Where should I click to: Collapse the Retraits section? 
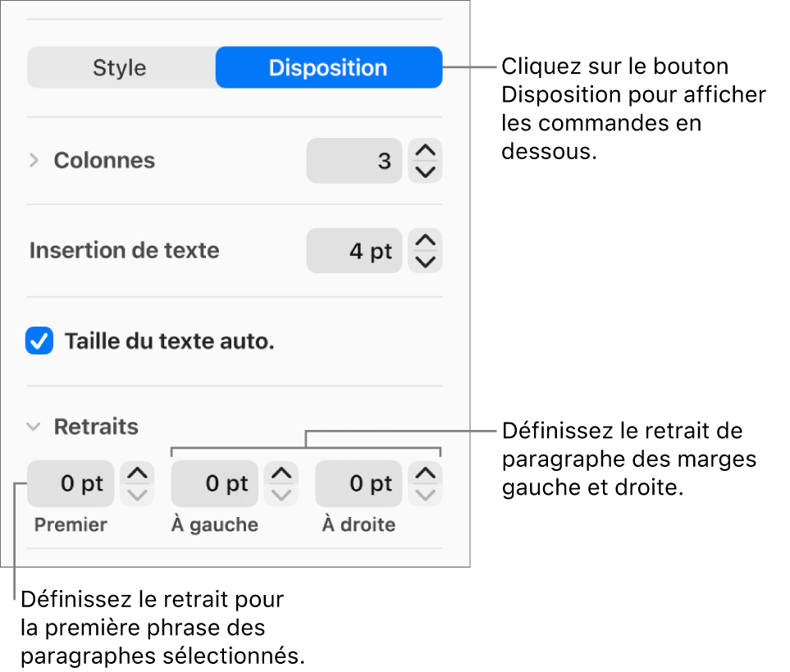click(x=33, y=427)
